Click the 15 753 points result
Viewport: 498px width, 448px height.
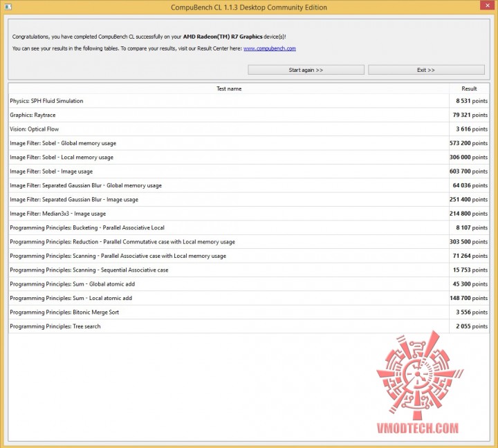(470, 270)
